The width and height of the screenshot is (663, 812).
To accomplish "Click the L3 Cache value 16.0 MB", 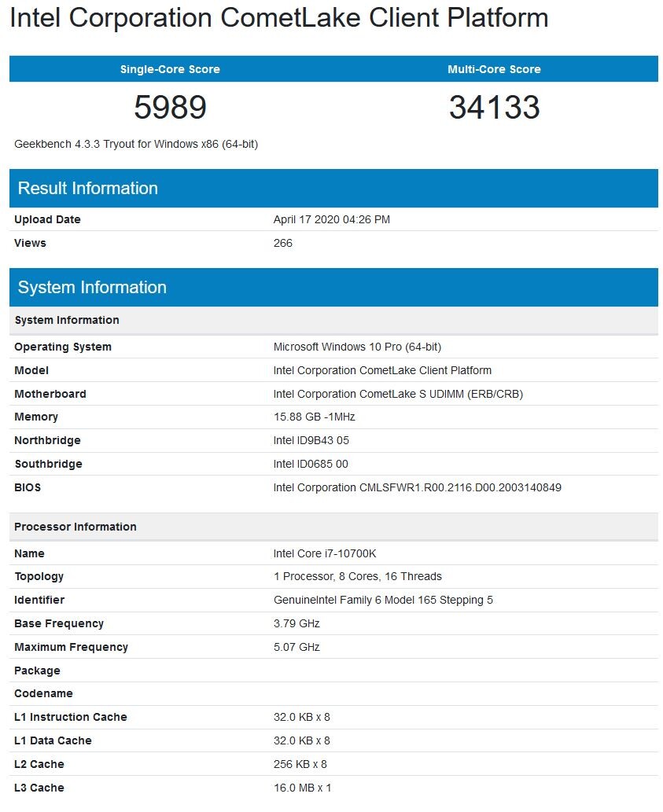I will point(302,788).
